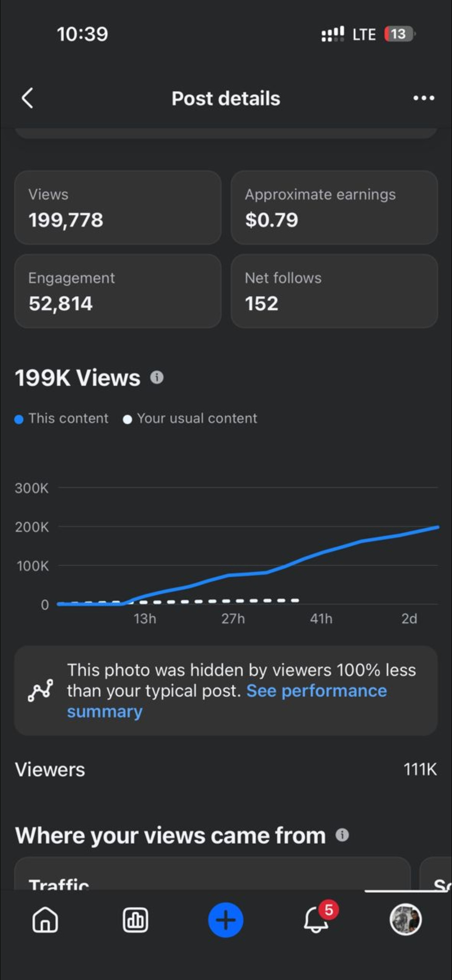Tap the performance trend graph icon

(x=41, y=691)
